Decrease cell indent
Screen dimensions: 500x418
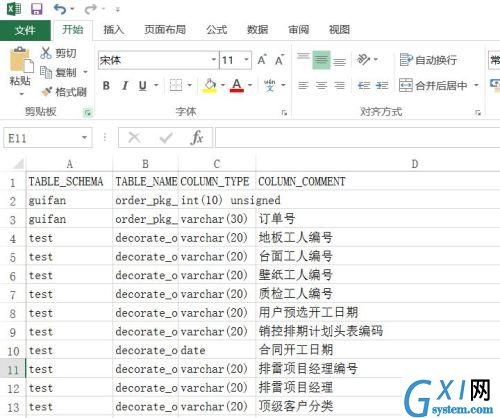click(x=364, y=86)
